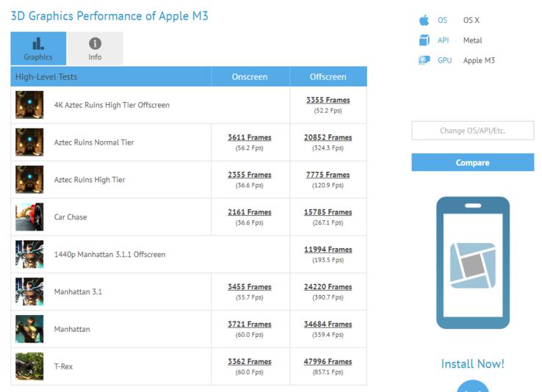The width and height of the screenshot is (542, 392).
Task: Click the 3355 Frames offscreen result
Action: [x=328, y=100]
